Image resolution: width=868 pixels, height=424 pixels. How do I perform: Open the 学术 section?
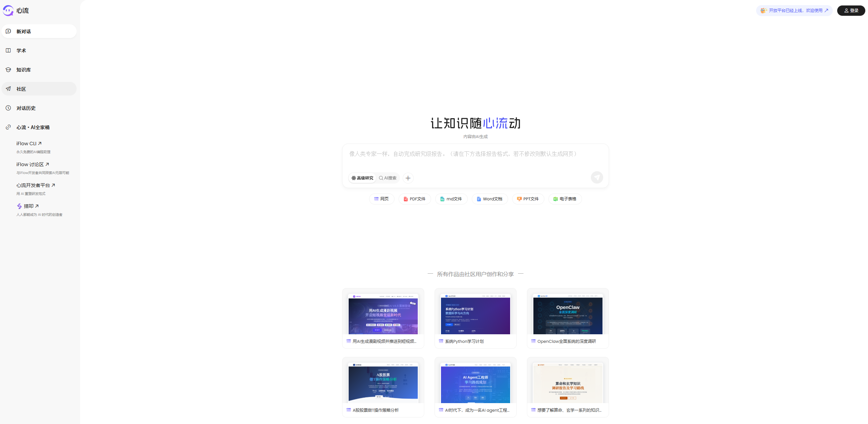coord(39,50)
